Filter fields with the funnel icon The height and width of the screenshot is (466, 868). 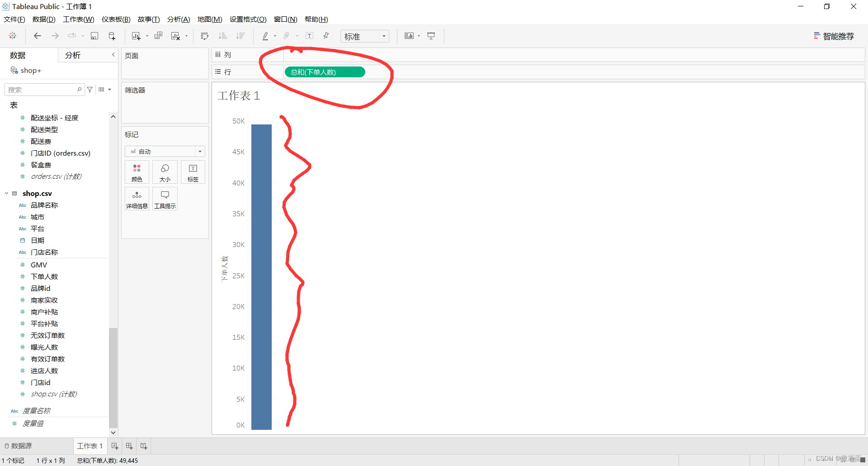click(x=90, y=90)
